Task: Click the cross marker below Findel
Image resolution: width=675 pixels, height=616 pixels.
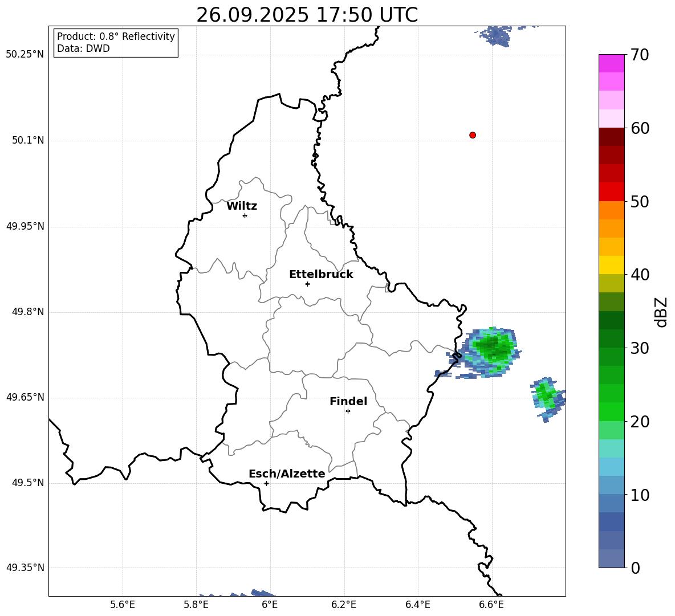Action: click(x=348, y=411)
